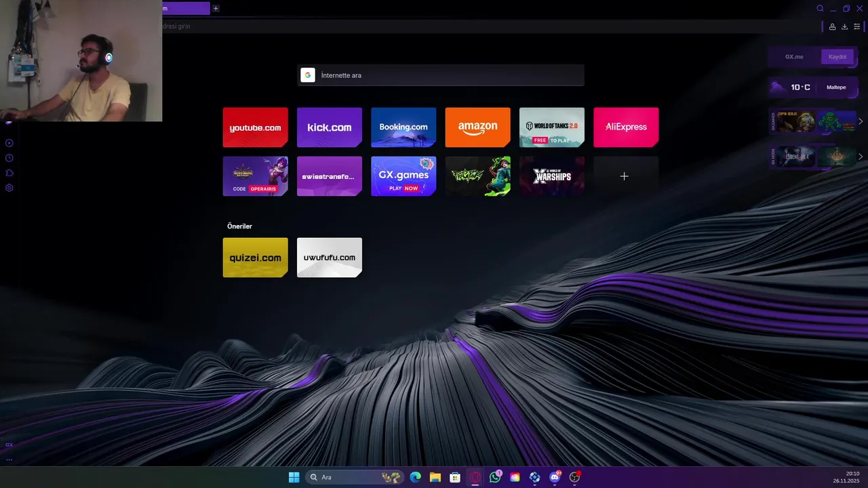The height and width of the screenshot is (488, 868).
Task: Click the Kaydol sign-up button
Action: [x=837, y=57]
